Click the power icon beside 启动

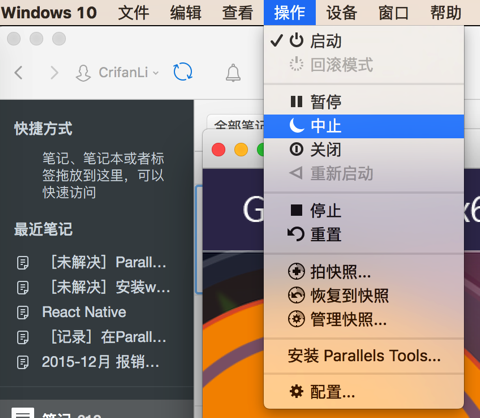296,40
